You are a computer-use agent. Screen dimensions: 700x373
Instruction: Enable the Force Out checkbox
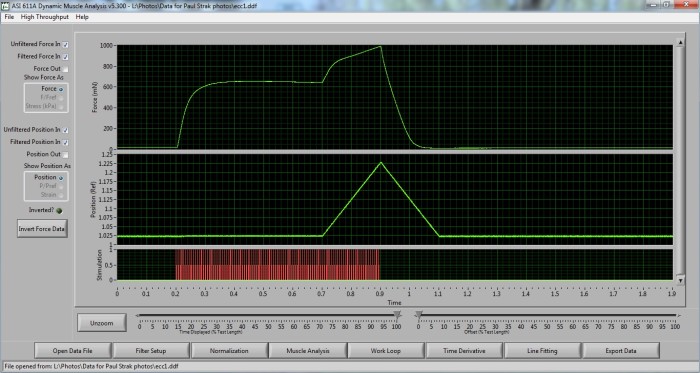pos(66,69)
